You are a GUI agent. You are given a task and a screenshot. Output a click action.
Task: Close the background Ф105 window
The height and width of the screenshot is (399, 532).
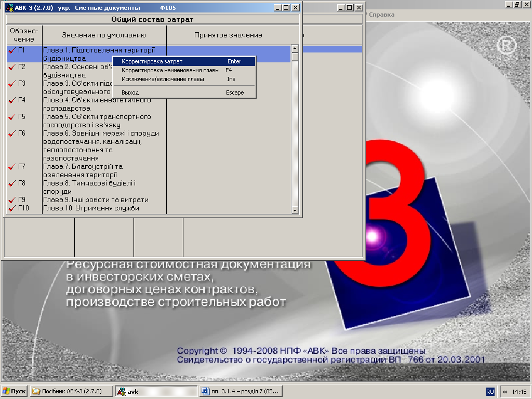[x=359, y=7]
